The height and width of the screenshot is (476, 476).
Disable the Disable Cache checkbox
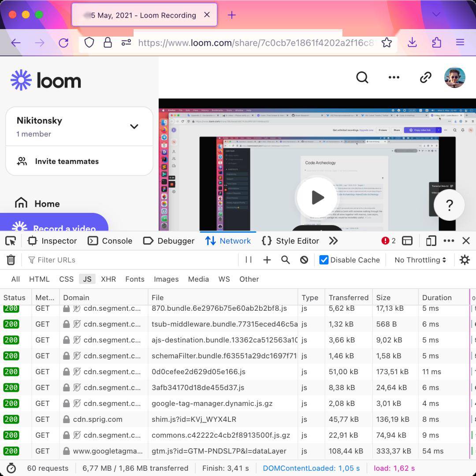point(324,260)
